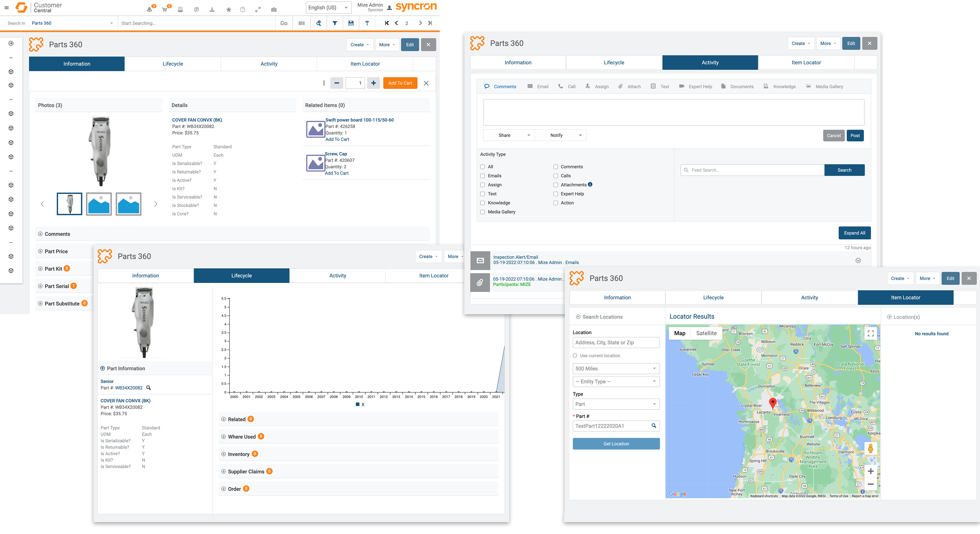Viewport: 980px width, 534px height.
Task: Open Activity tab in Lifecycle window
Action: tap(337, 275)
